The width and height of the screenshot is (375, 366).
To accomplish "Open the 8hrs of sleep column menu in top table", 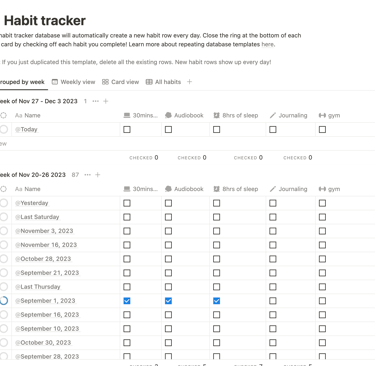I will click(x=236, y=115).
